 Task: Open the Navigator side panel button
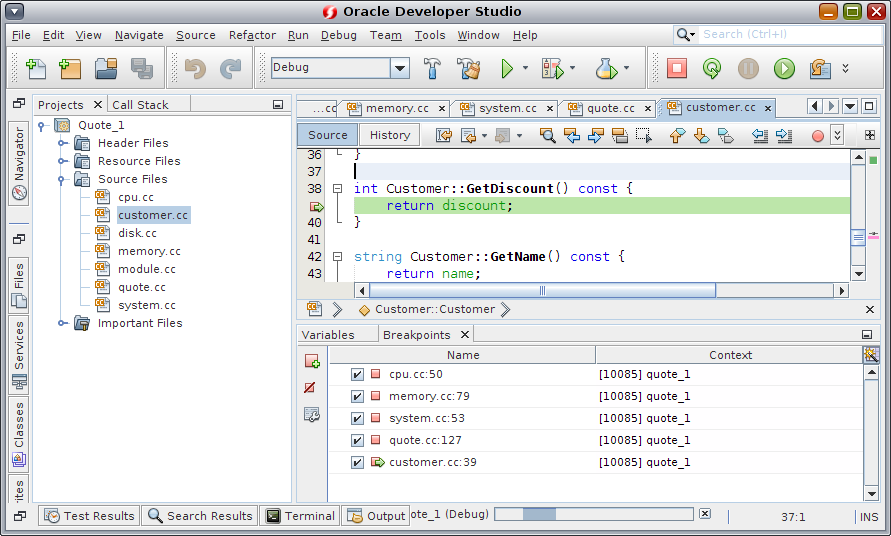(x=19, y=164)
